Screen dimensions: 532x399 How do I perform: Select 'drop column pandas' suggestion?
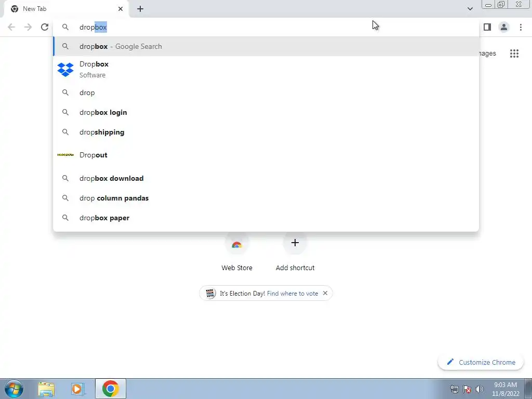pos(266,198)
